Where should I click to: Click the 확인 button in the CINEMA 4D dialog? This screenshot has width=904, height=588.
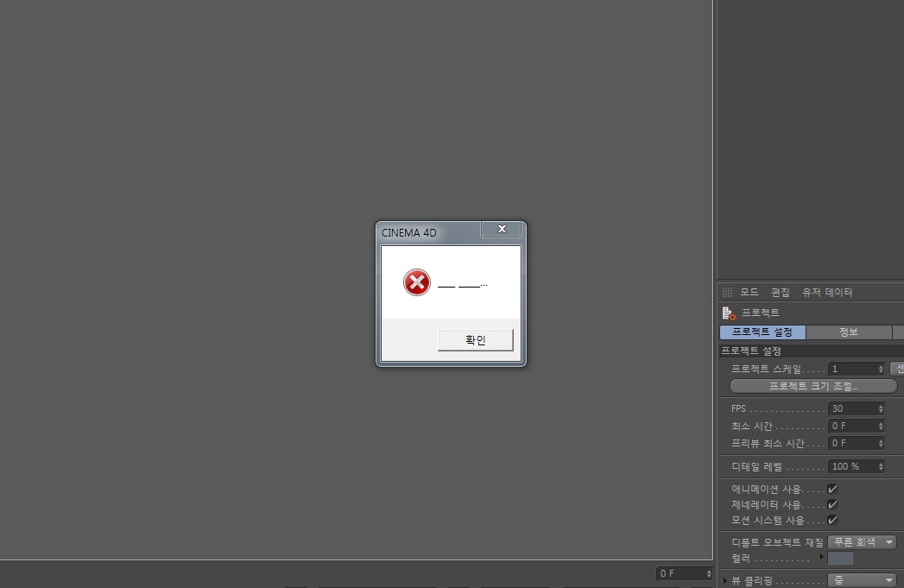(x=475, y=340)
